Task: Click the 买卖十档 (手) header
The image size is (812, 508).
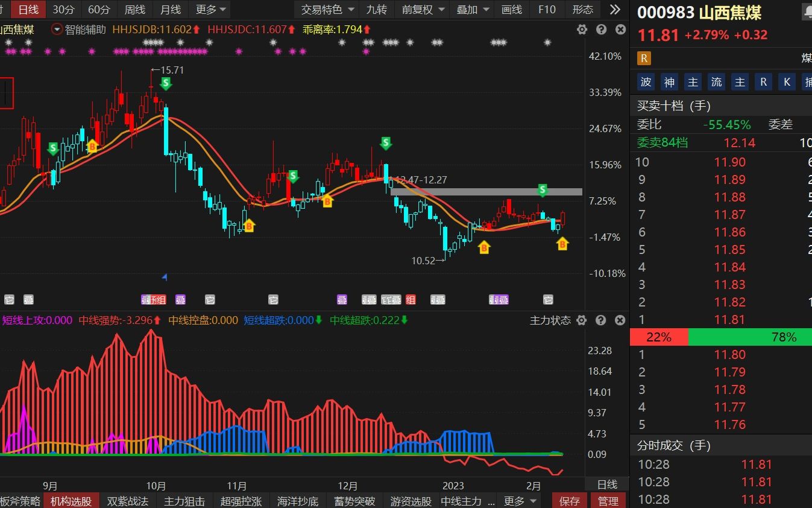Action: pyautogui.click(x=674, y=106)
